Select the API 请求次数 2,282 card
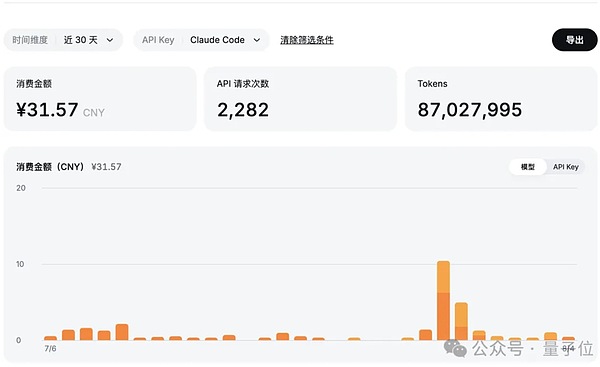Screen dimensions: 600x367 coord(300,99)
